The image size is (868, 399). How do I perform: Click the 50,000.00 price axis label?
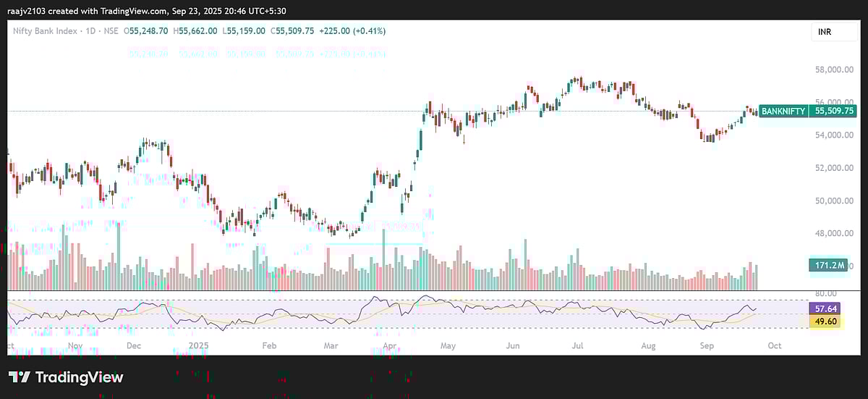833,201
